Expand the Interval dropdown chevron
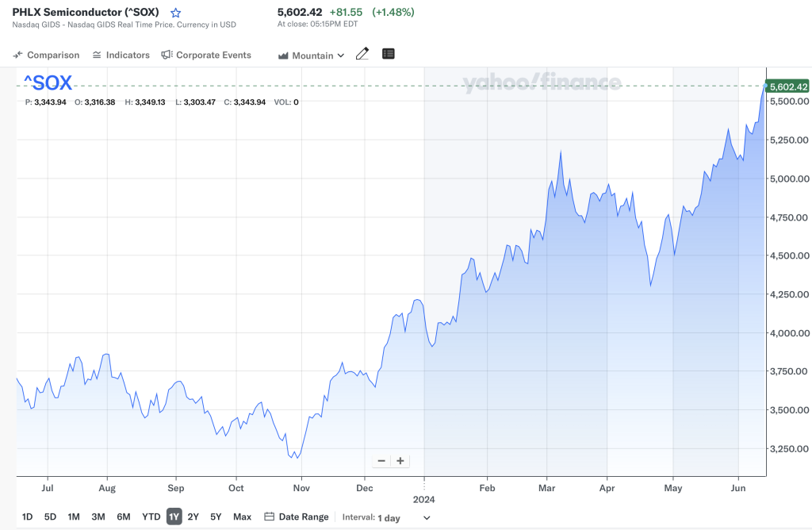 tap(425, 517)
